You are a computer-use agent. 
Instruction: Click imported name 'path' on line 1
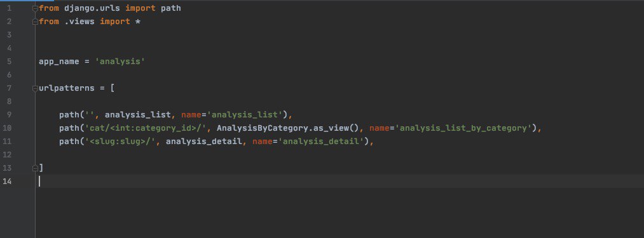[x=171, y=9]
